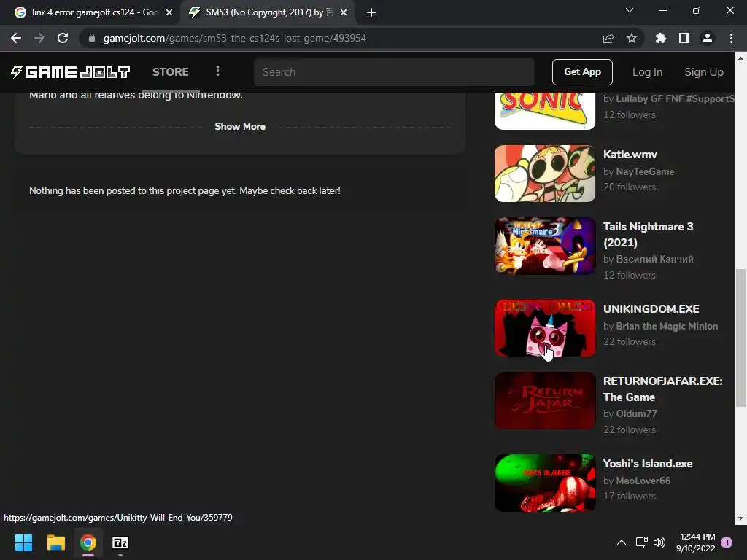Viewport: 747px width, 560px height.
Task: Restore down the Chrome window
Action: [697, 10]
